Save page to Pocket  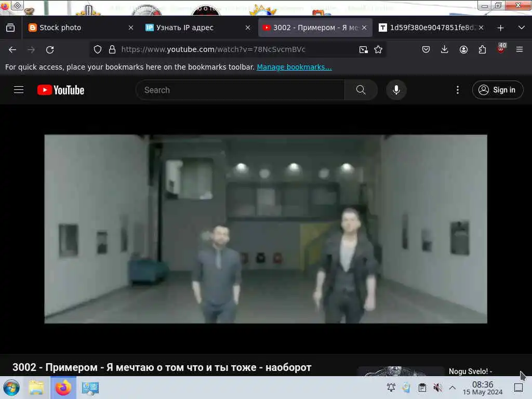[x=426, y=50]
